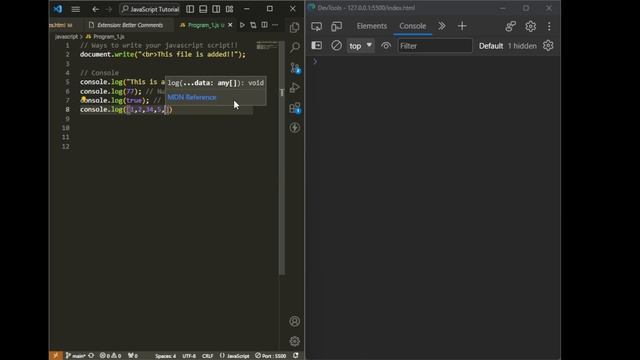Click the VS Code logo icon
The width and height of the screenshot is (640, 360).
[58, 9]
